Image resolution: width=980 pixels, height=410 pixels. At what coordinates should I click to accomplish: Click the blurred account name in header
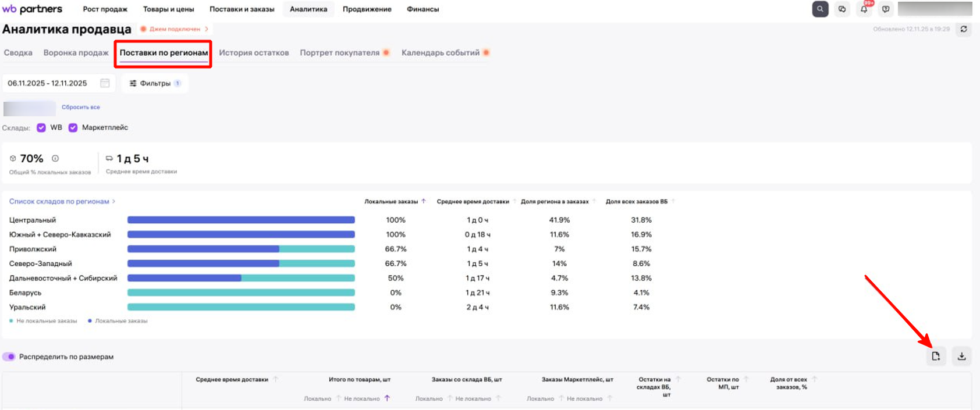tap(935, 9)
